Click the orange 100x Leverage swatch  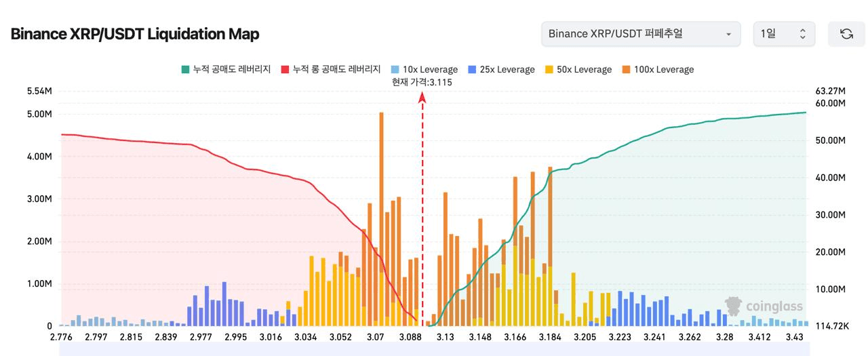tap(626, 69)
